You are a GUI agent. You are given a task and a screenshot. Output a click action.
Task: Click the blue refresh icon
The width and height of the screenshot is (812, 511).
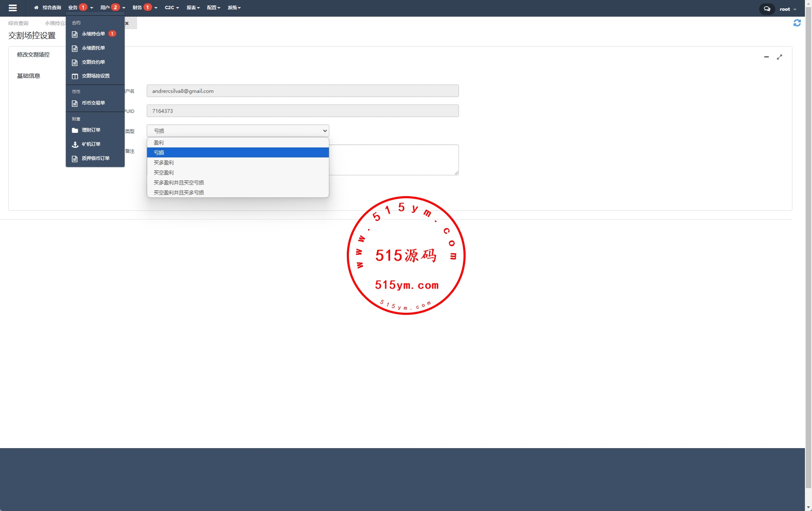(797, 23)
